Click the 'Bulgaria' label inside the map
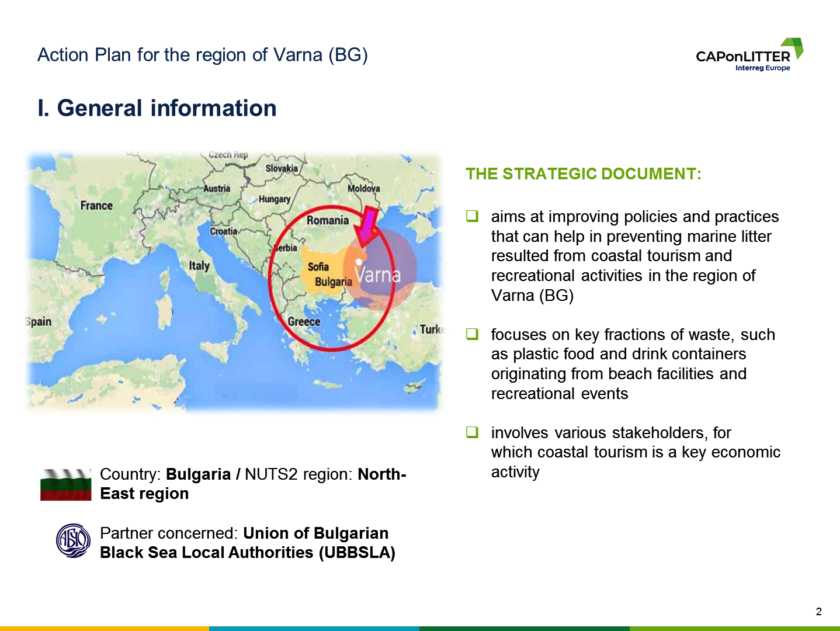Screen dimensions: 840x631 pyautogui.click(x=334, y=282)
